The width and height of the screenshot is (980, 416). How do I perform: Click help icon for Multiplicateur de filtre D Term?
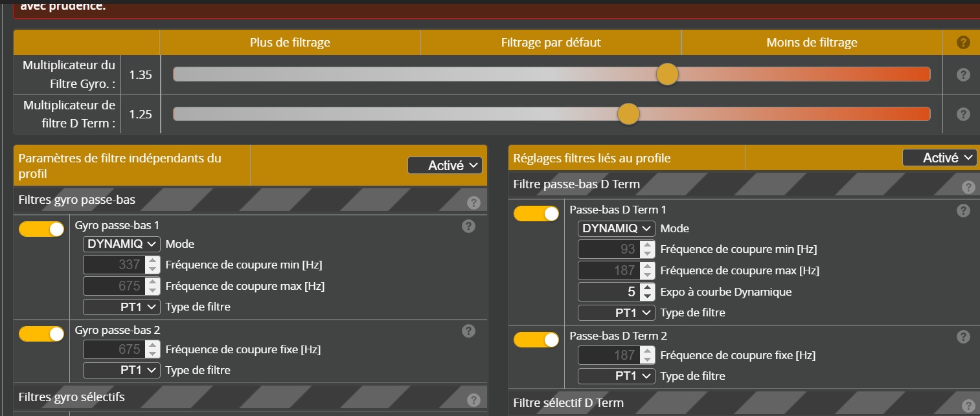[963, 114]
